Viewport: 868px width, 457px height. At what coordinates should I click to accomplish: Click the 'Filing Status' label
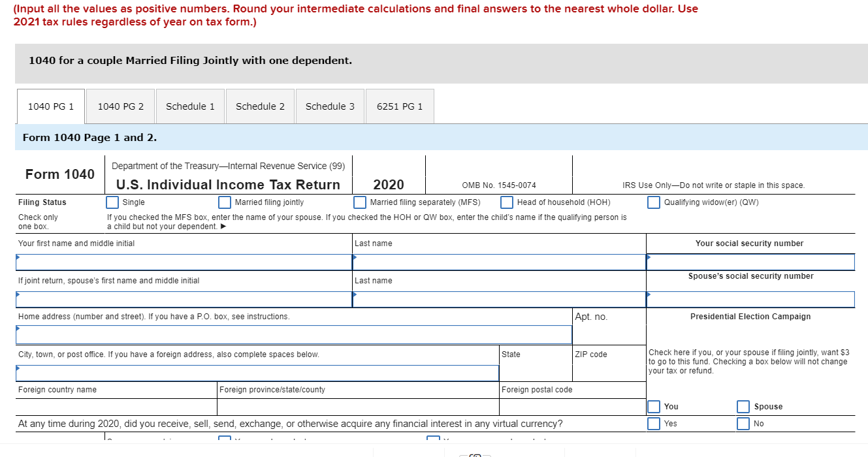click(x=42, y=202)
